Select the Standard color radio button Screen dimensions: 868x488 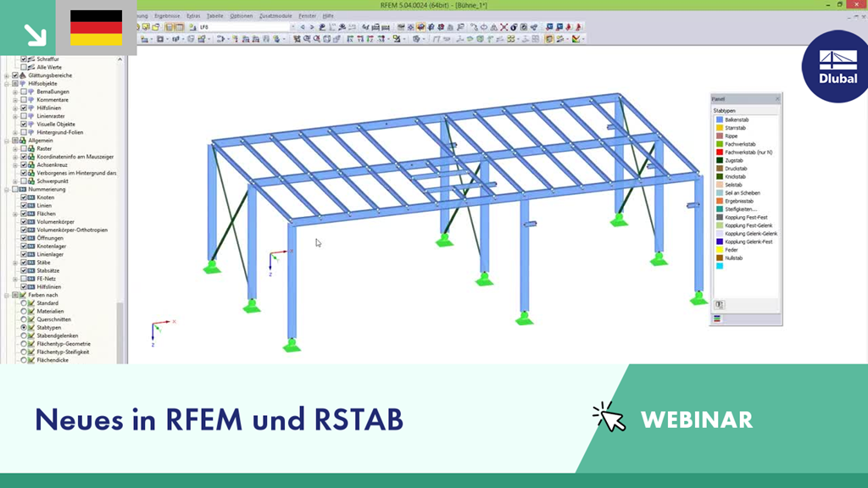(x=24, y=303)
